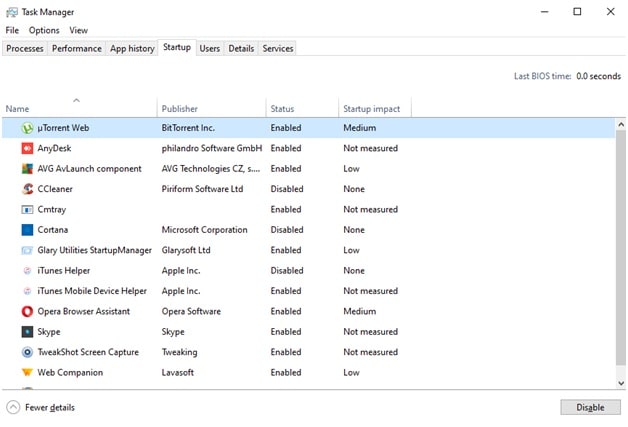Select Glary Utilities StartupManager entry

coord(95,250)
